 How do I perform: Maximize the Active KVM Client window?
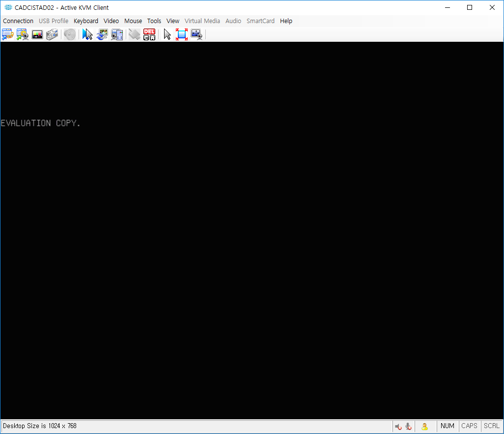470,7
